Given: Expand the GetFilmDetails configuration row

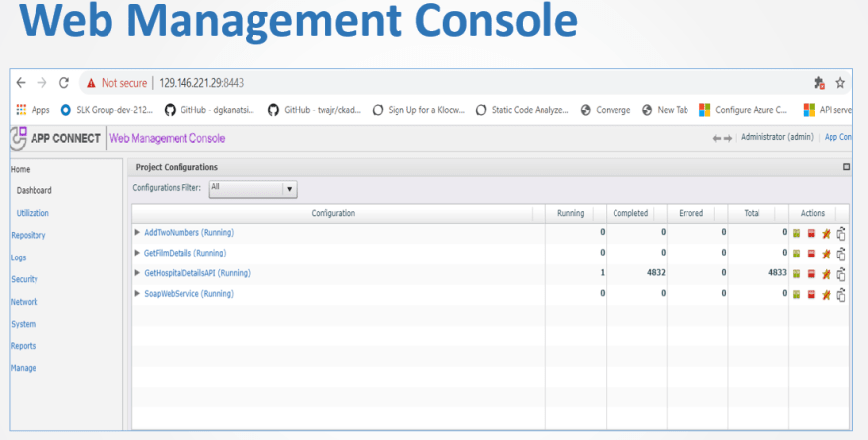Looking at the screenshot, I should (137, 253).
